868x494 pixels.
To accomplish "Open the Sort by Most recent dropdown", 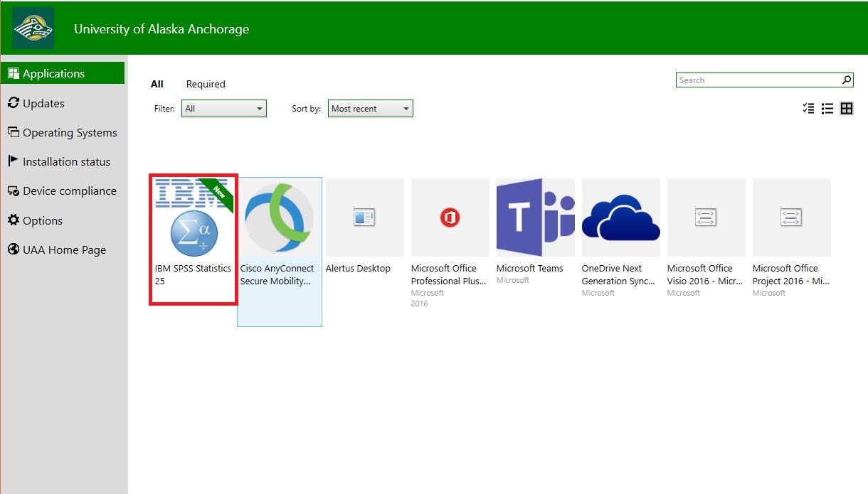I will [370, 109].
